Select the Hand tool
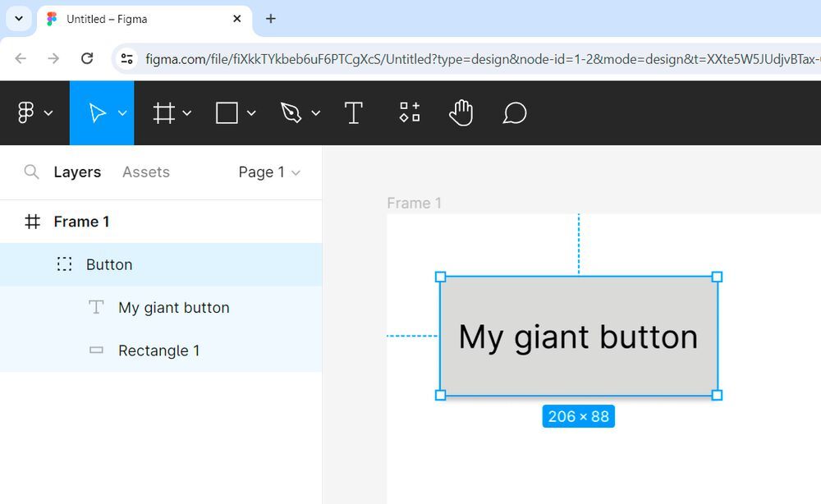 [x=461, y=112]
